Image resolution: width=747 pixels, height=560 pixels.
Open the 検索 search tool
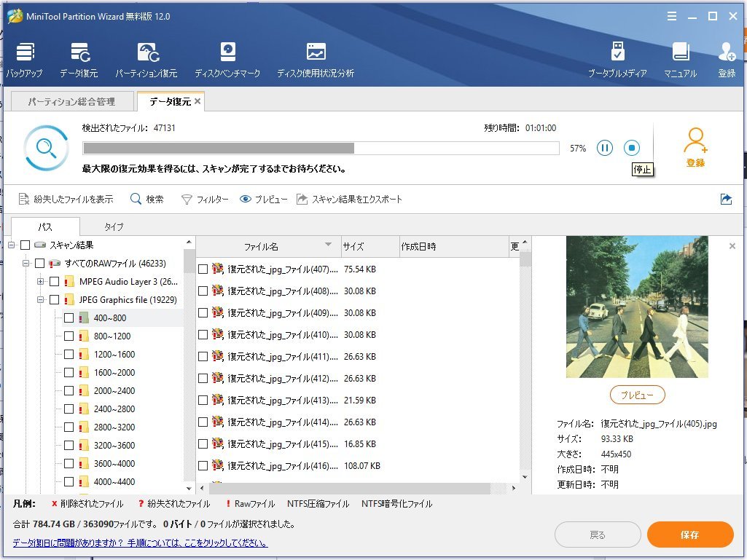(147, 199)
